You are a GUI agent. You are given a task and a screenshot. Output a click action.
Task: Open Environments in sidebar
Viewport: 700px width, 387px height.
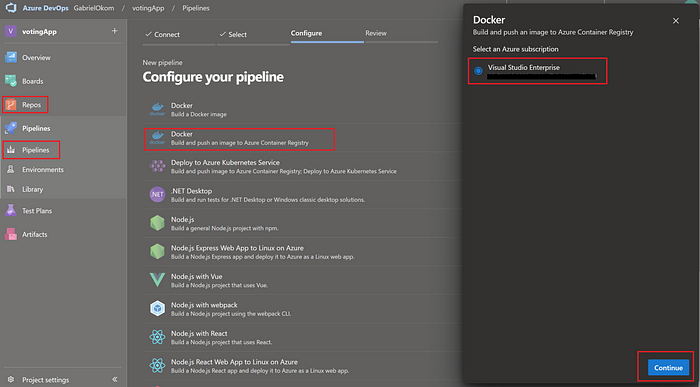pyautogui.click(x=43, y=170)
